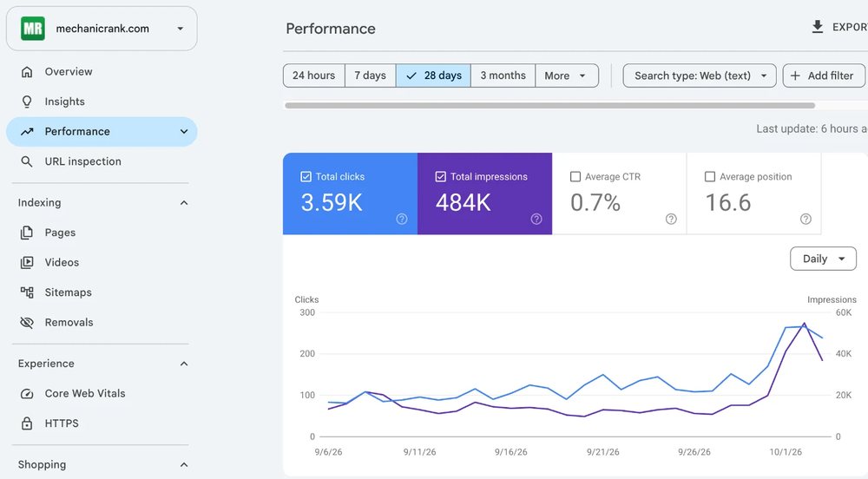Open URL inspection in the sidebar
Image resolution: width=868 pixels, height=479 pixels.
point(102,161)
